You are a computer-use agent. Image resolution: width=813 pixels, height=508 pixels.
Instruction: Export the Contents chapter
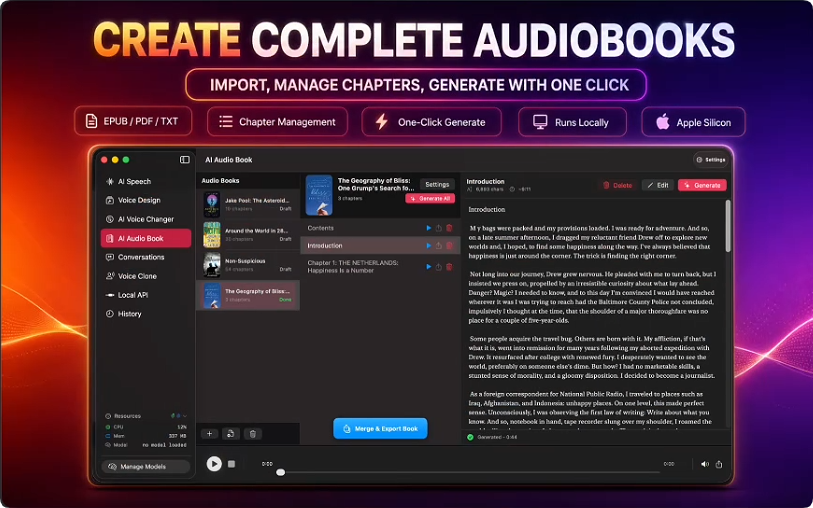pos(439,228)
